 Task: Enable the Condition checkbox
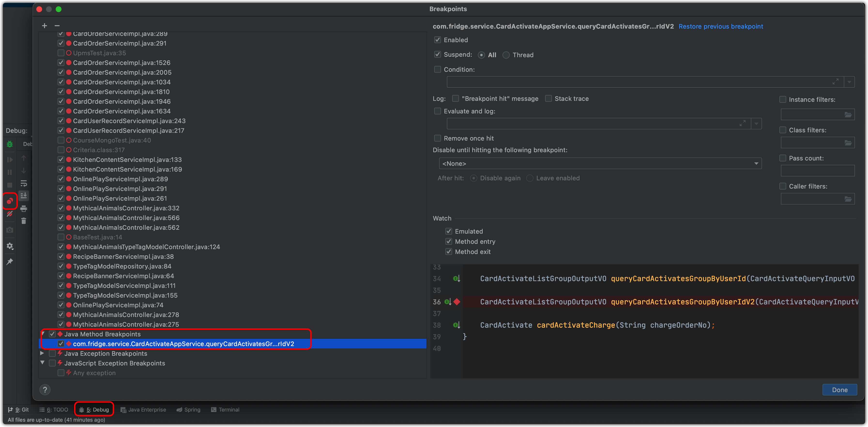point(437,70)
